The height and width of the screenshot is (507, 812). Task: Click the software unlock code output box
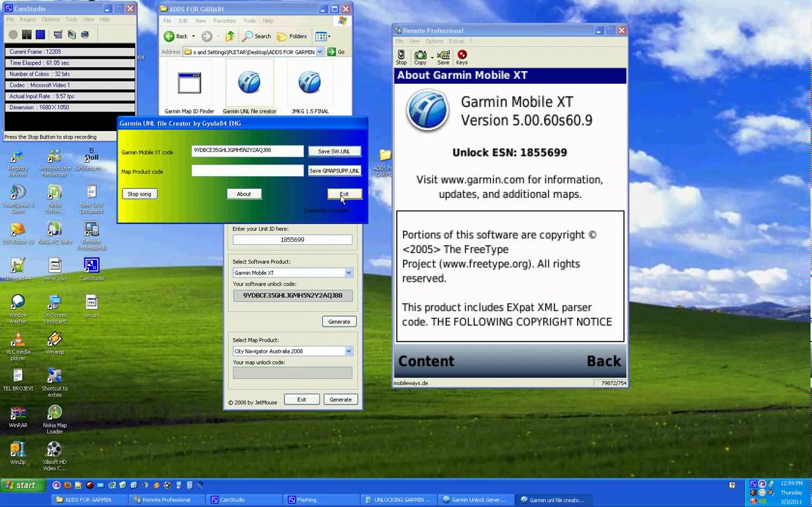(x=293, y=296)
